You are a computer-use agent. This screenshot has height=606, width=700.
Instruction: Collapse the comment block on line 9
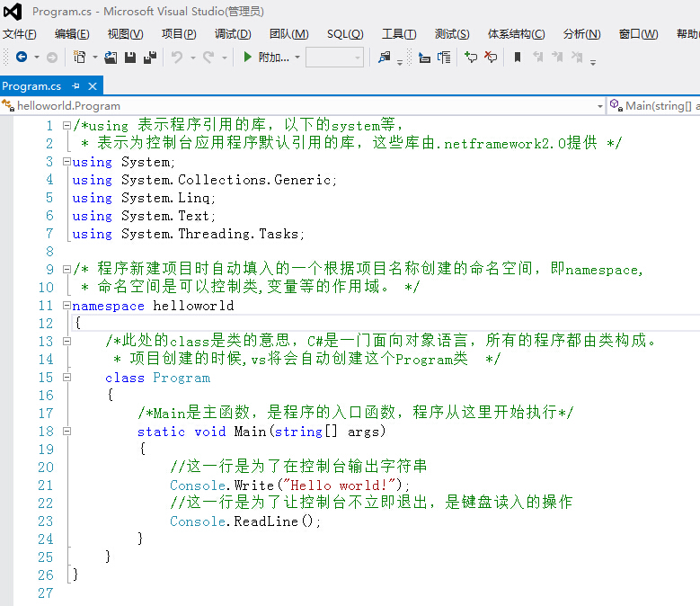click(x=66, y=270)
